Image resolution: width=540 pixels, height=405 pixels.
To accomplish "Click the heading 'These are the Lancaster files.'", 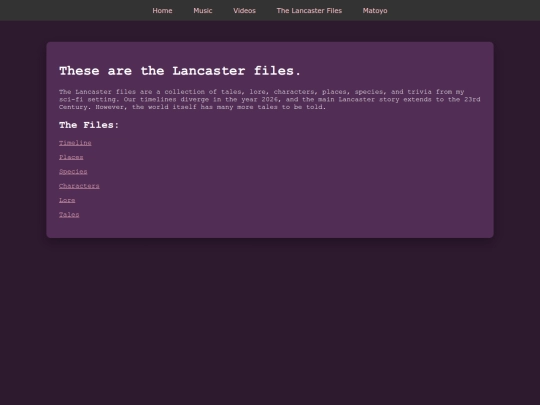I will pyautogui.click(x=180, y=71).
